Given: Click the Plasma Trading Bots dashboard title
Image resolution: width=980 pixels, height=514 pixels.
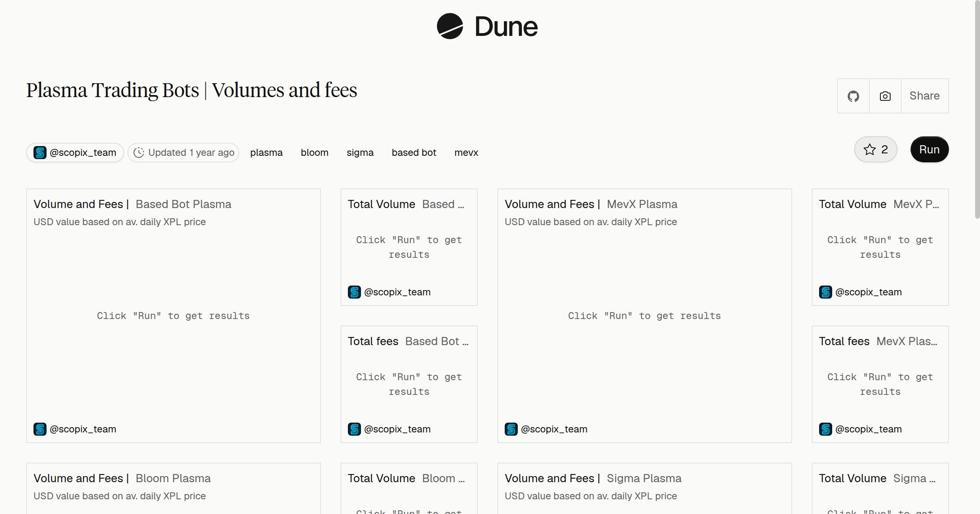Looking at the screenshot, I should click(192, 90).
